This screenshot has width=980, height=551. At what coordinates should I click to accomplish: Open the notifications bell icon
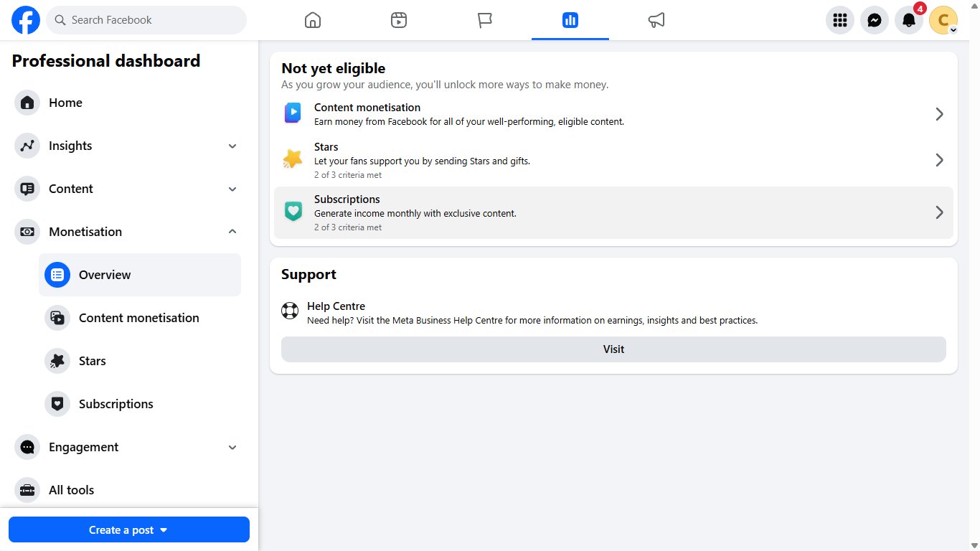pos(909,20)
